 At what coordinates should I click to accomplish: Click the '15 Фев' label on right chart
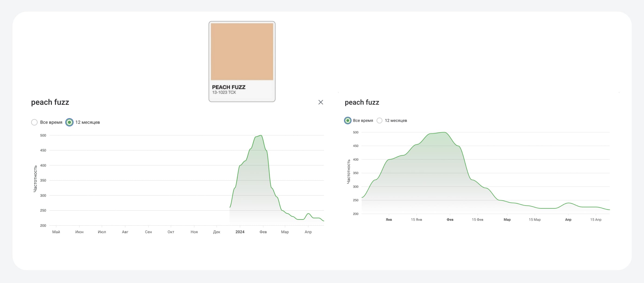click(x=477, y=220)
